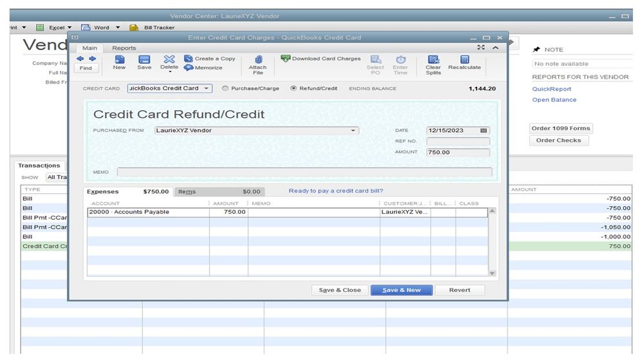Image resolution: width=644 pixels, height=362 pixels.
Task: Select the LaurieXYZ Ve... customer:job cell
Action: coord(405,212)
